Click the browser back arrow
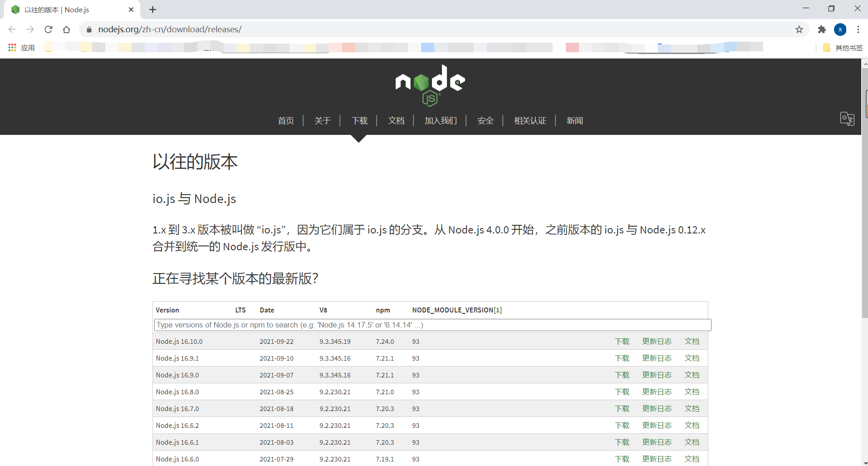 click(x=12, y=30)
